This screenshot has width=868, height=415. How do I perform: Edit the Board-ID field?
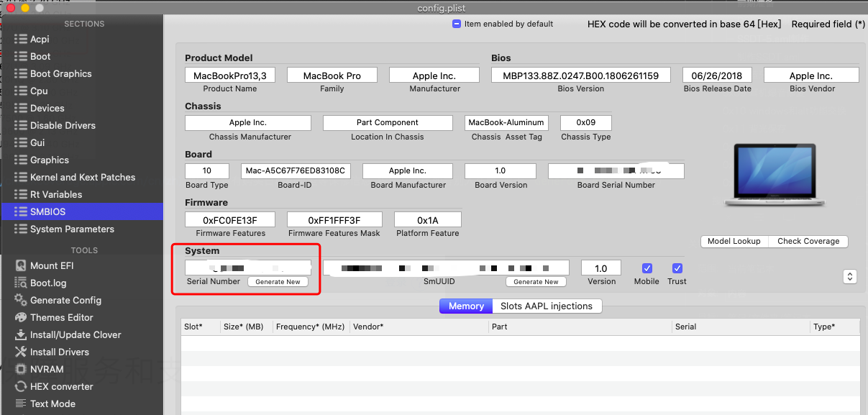pos(296,171)
